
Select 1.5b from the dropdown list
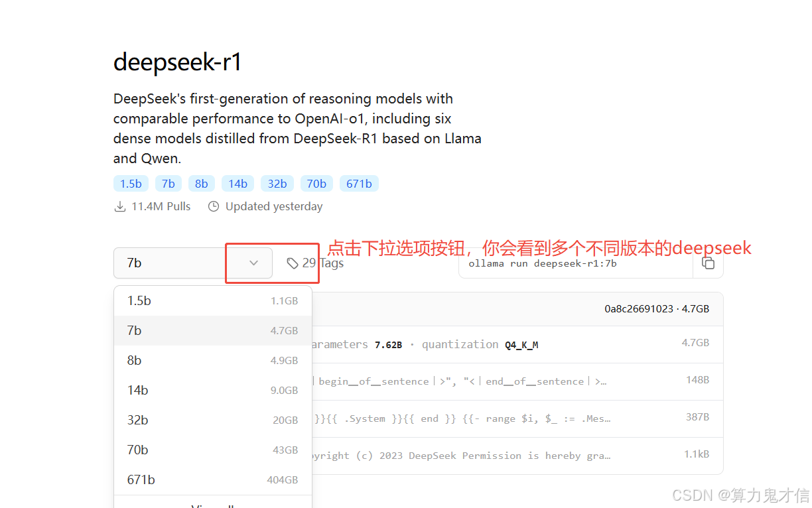click(x=213, y=300)
